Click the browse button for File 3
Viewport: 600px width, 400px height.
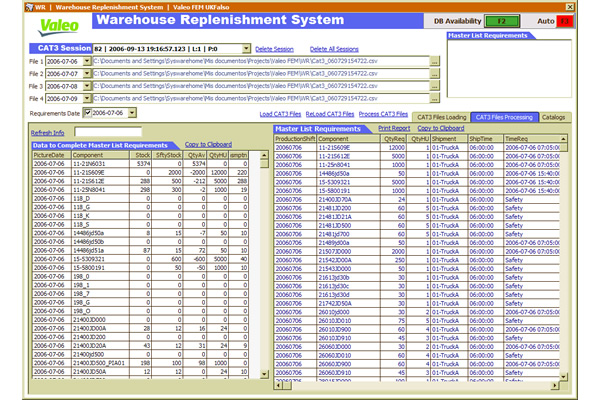pyautogui.click(x=435, y=86)
